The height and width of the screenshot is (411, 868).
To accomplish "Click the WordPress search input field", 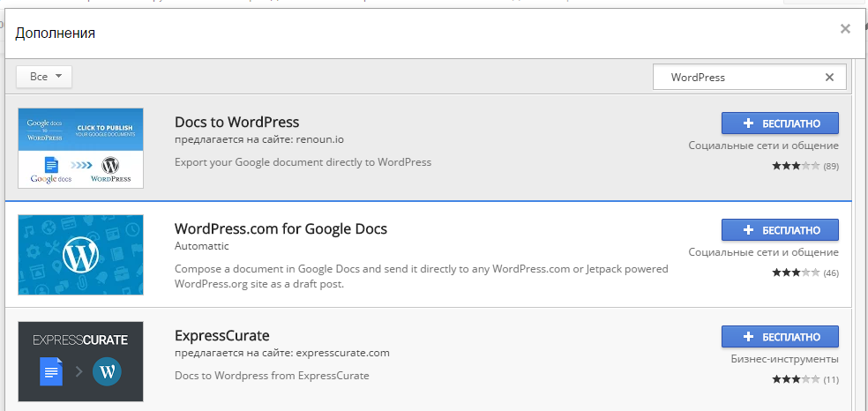I will click(x=750, y=77).
